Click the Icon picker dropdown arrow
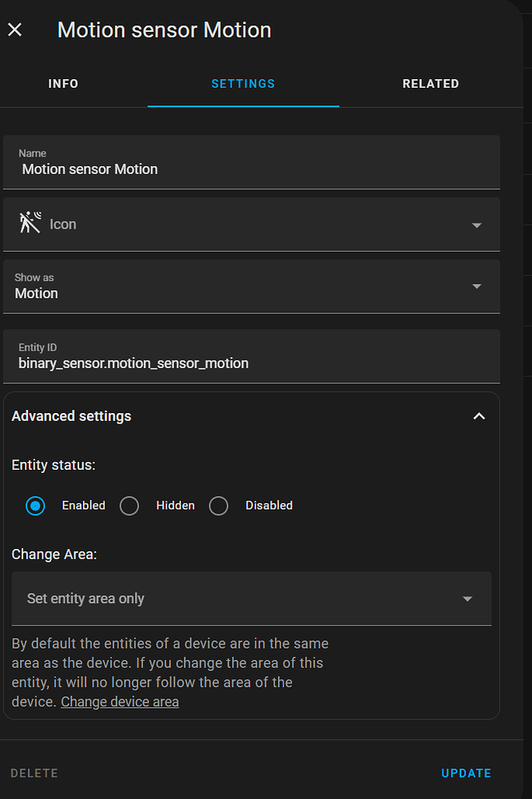 477,225
